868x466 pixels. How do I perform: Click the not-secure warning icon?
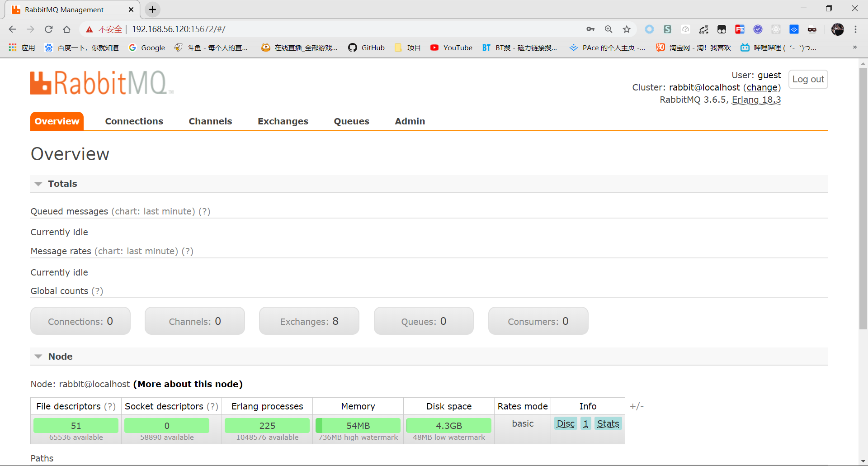[x=90, y=29]
